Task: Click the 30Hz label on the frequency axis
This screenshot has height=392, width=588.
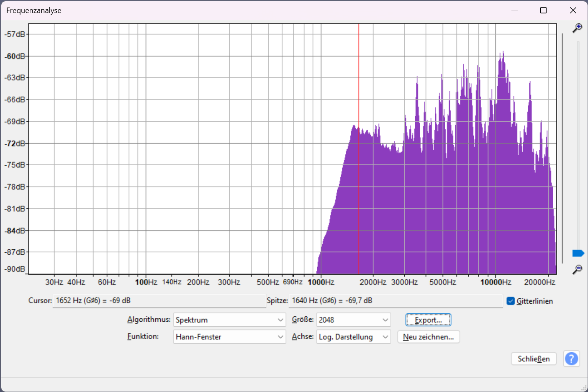Action: [54, 282]
